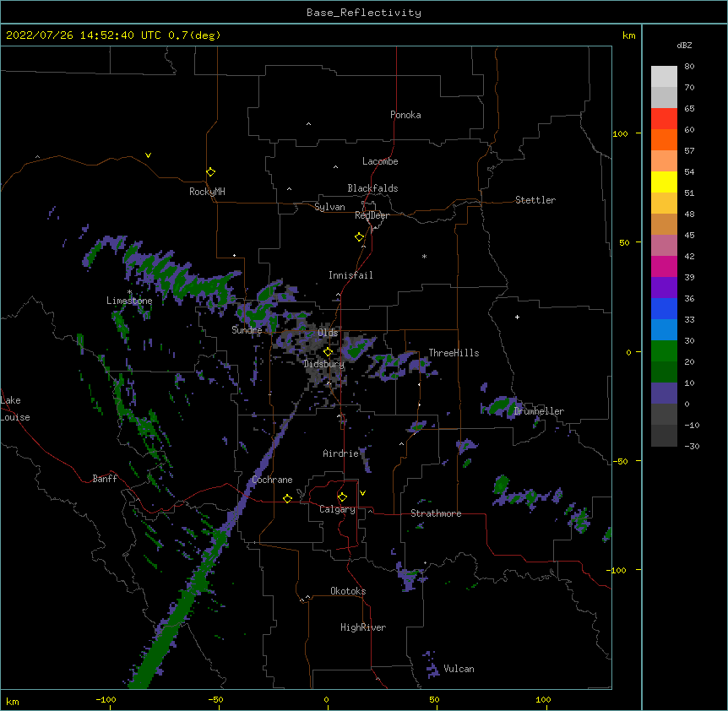Select the purple band in dBZ legend

(664, 287)
